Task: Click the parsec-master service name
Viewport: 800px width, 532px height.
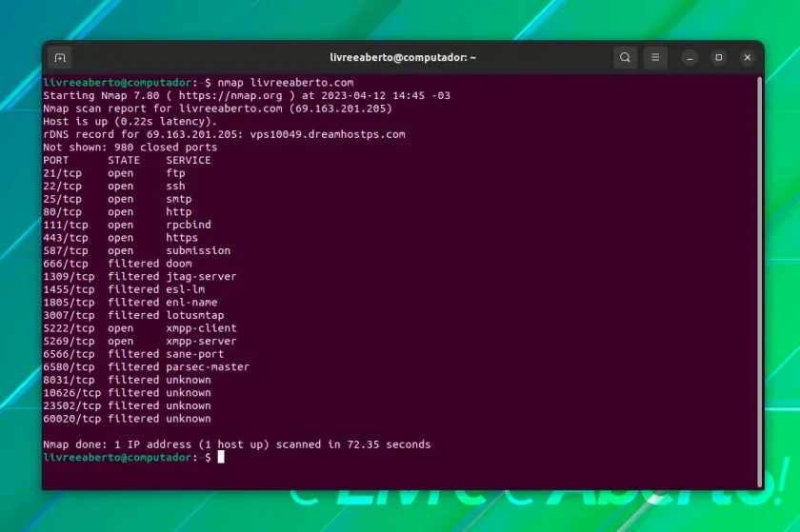Action: click(208, 367)
